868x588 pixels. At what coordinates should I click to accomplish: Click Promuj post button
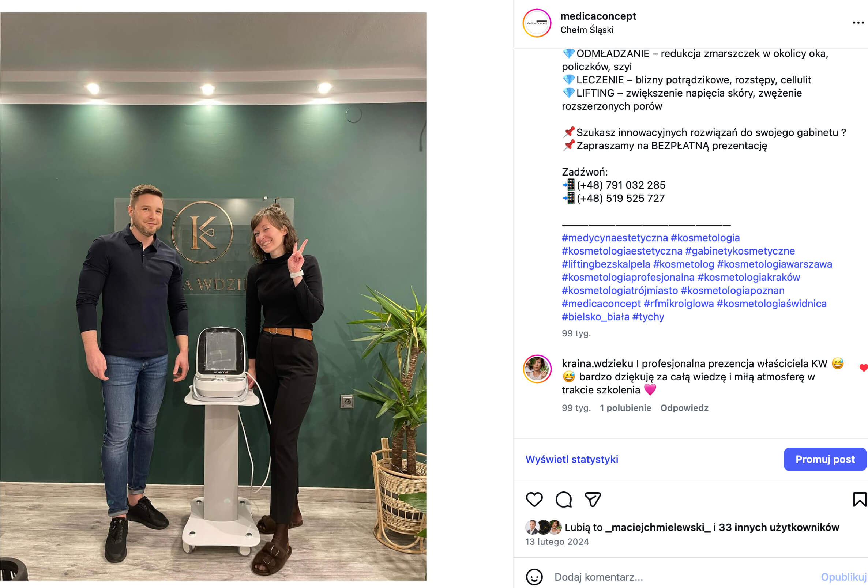pyautogui.click(x=825, y=459)
